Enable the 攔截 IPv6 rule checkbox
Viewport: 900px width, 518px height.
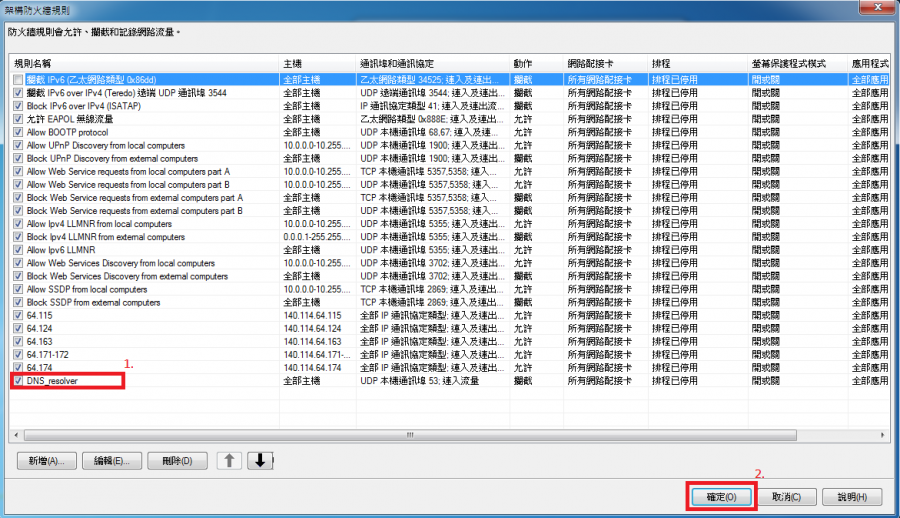point(18,77)
